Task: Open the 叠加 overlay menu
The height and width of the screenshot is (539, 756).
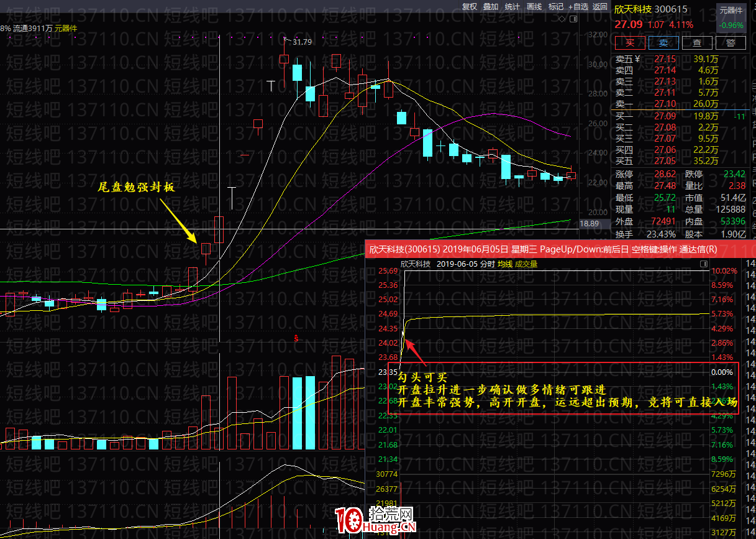Action: 491,7
